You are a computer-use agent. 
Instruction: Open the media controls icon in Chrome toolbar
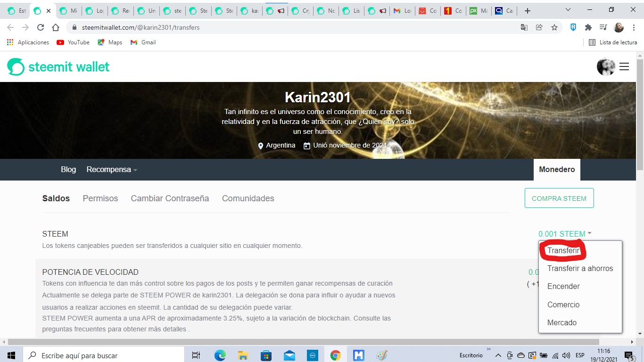(x=603, y=27)
